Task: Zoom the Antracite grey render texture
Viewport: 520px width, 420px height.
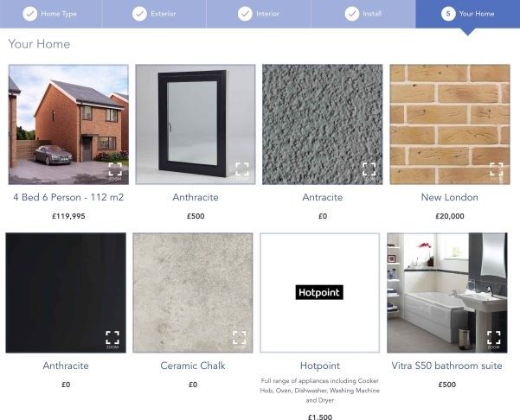Action: pos(369,171)
